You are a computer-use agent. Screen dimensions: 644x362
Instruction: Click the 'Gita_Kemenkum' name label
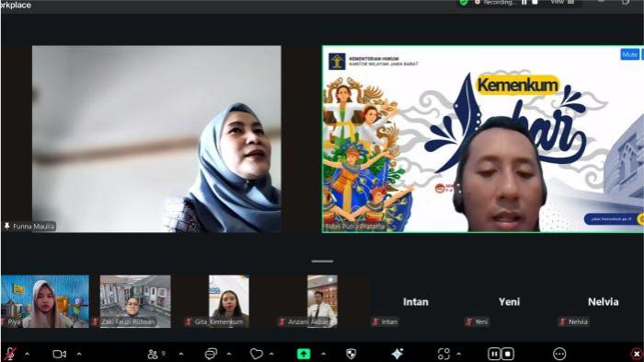click(219, 321)
